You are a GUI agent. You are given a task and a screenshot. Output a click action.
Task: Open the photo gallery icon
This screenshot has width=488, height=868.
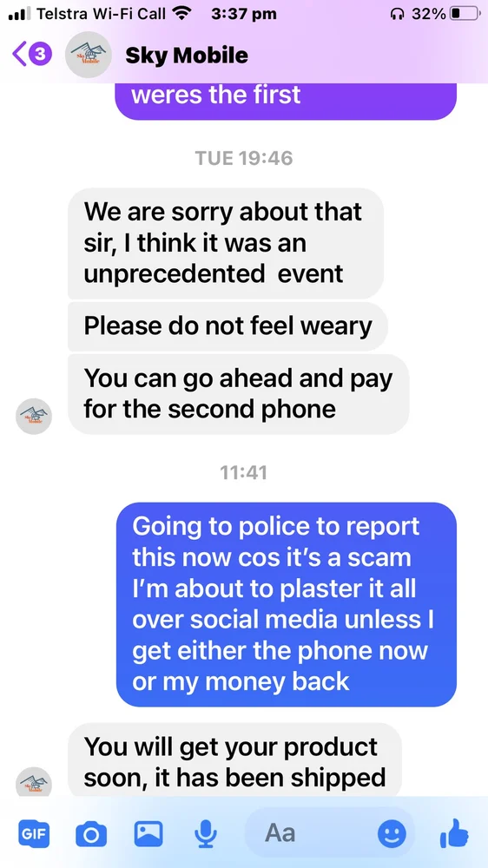pos(148,832)
